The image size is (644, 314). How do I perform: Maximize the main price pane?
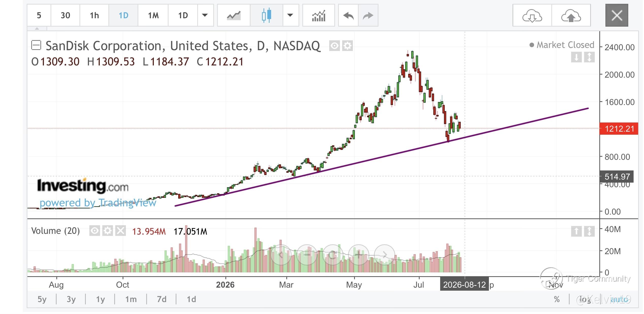[x=589, y=57]
